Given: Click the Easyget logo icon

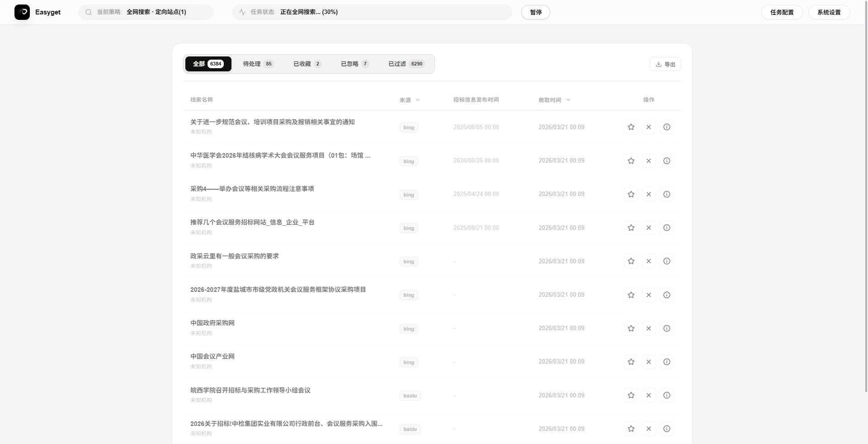Looking at the screenshot, I should tap(22, 12).
